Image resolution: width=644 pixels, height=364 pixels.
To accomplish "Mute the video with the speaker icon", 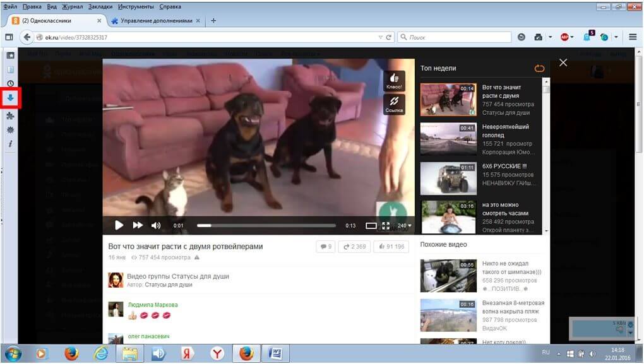I will click(x=156, y=225).
